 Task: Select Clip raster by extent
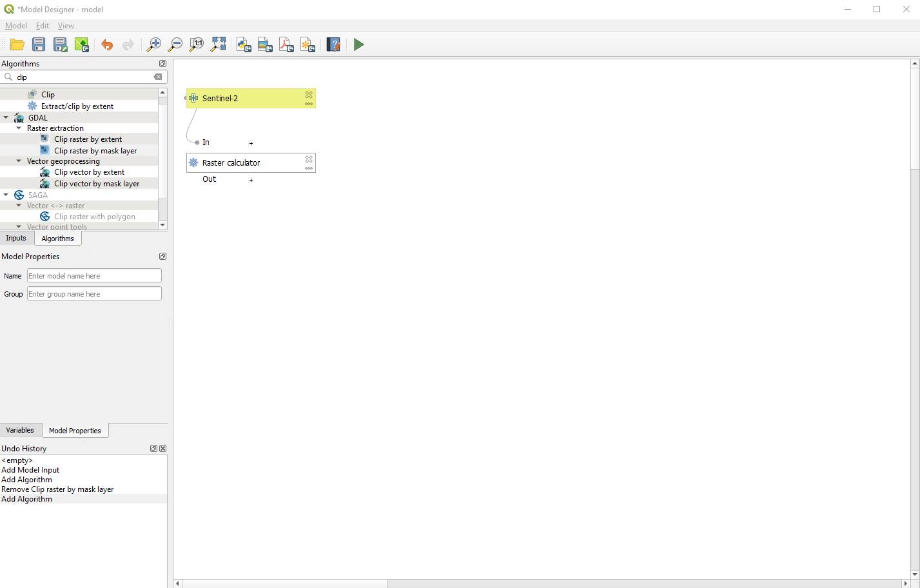pyautogui.click(x=88, y=139)
